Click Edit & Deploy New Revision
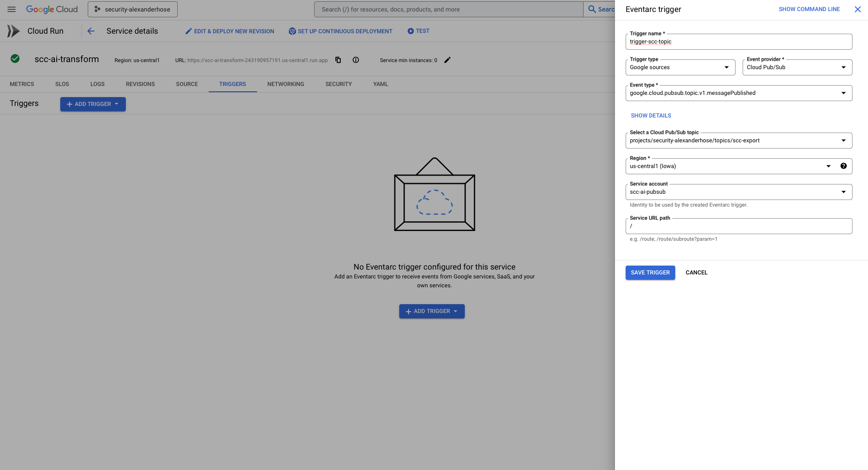Screen dimensions: 868x470 230,31
